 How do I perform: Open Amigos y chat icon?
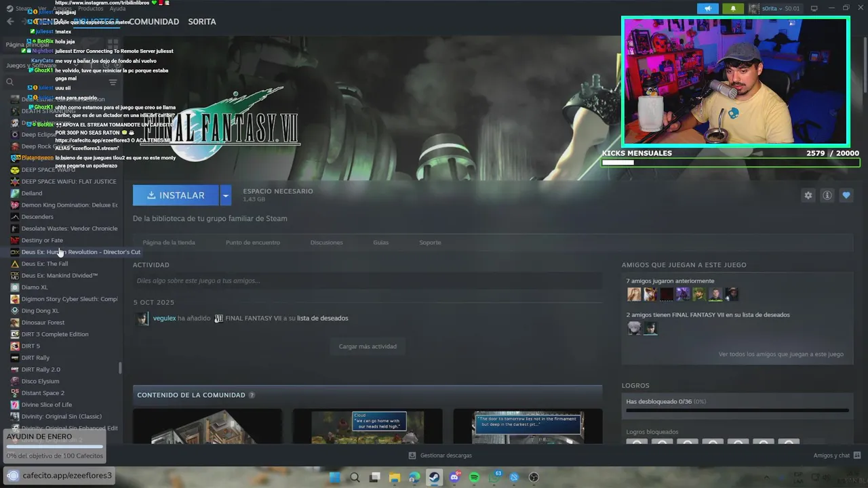857,455
